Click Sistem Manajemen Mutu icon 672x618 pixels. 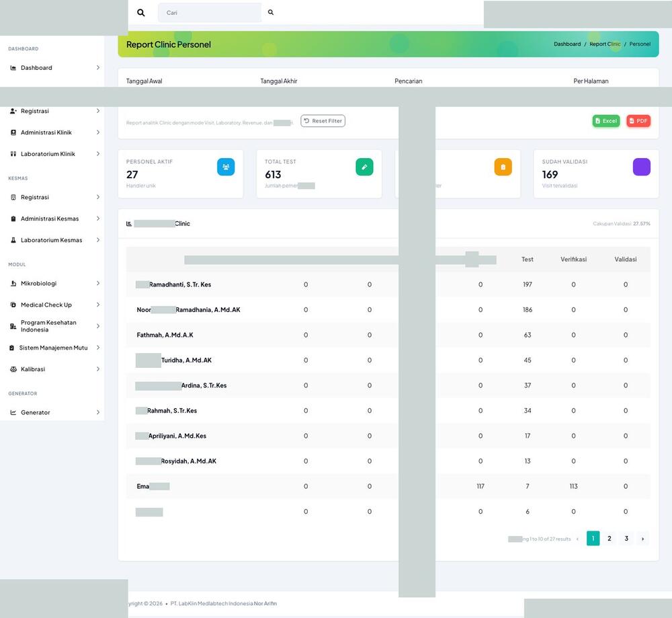point(11,348)
